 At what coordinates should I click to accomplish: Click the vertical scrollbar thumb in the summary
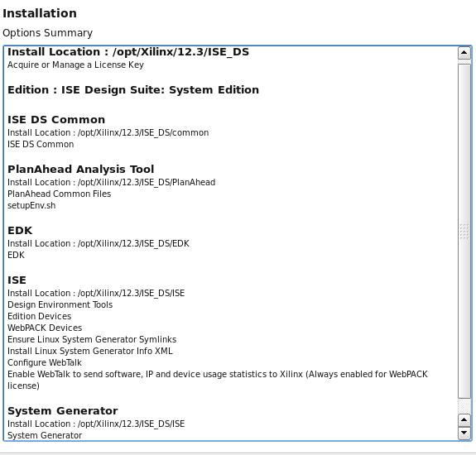pyautogui.click(x=464, y=231)
